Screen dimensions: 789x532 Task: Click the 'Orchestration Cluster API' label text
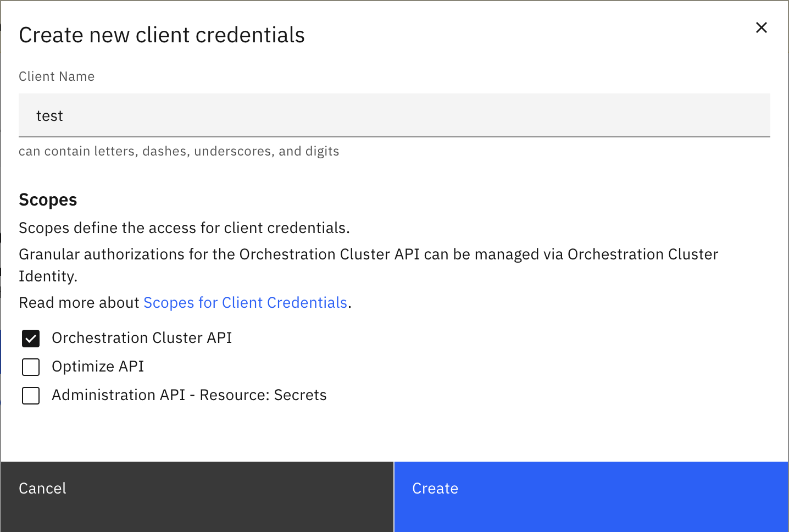pyautogui.click(x=142, y=338)
